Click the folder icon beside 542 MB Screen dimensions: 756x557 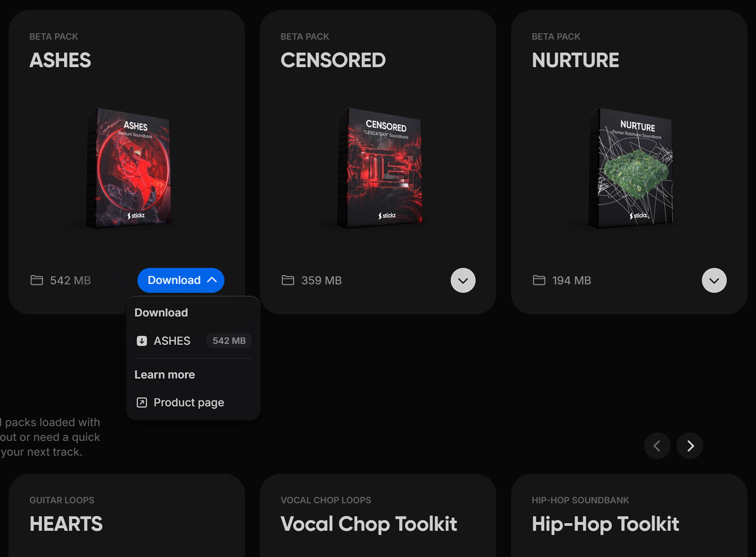[x=36, y=280]
